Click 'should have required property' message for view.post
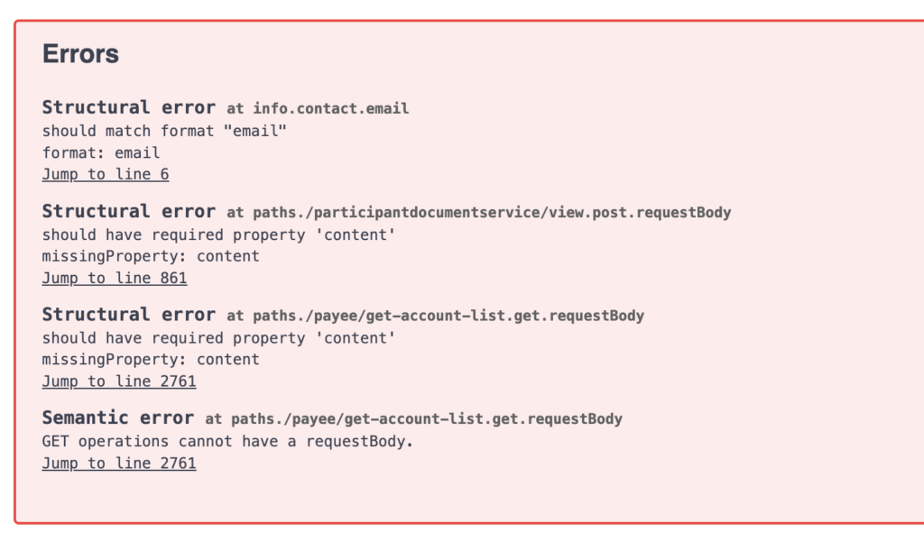 pos(218,235)
